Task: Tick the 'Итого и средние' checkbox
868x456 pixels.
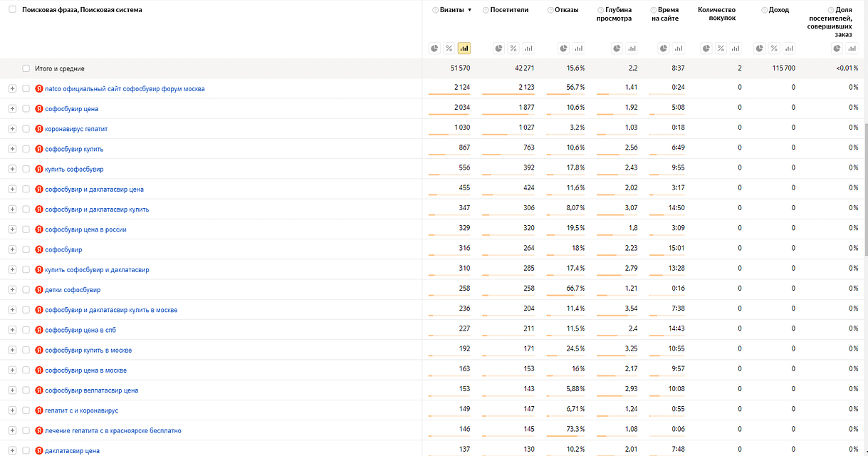Action: coord(26,68)
